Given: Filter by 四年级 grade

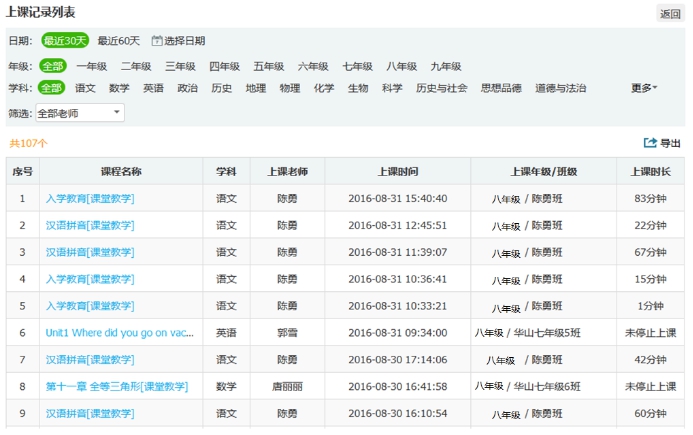Looking at the screenshot, I should pyautogui.click(x=225, y=66).
